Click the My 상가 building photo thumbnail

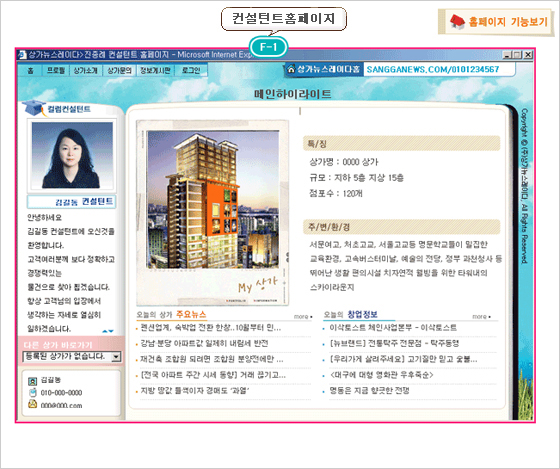pyautogui.click(x=212, y=213)
